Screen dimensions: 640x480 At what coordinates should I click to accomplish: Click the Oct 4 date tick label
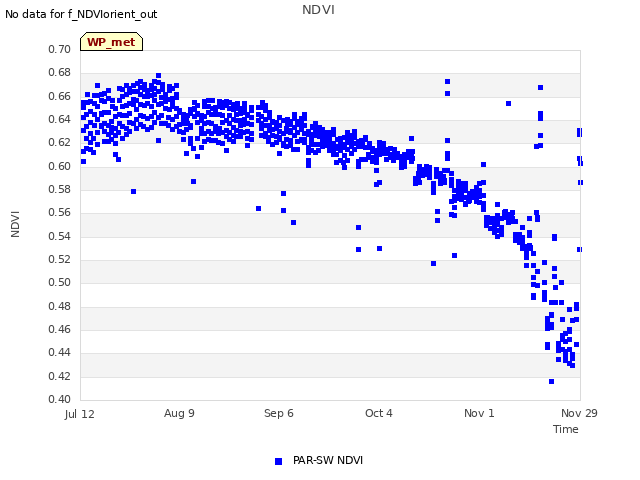[x=379, y=413]
